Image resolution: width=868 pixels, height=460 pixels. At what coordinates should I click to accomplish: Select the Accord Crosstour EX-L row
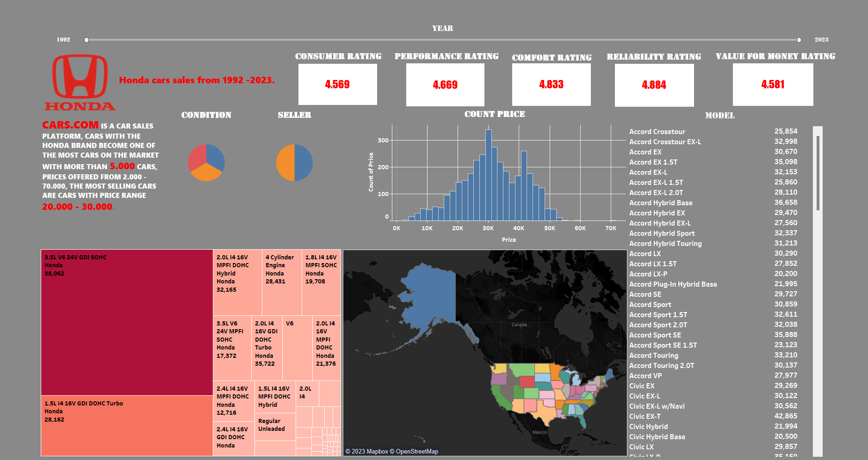713,142
